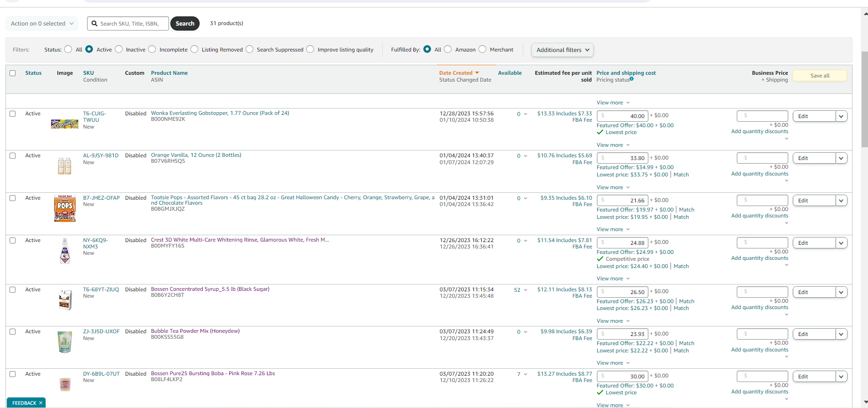The height and width of the screenshot is (408, 868).
Task: Open the Bossen Bursting Boba product image
Action: coord(65,384)
